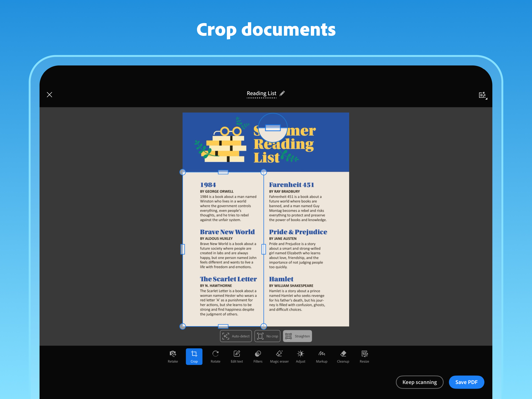Image resolution: width=532 pixels, height=399 pixels.
Task: Click the Reading List title field
Action: tap(261, 93)
